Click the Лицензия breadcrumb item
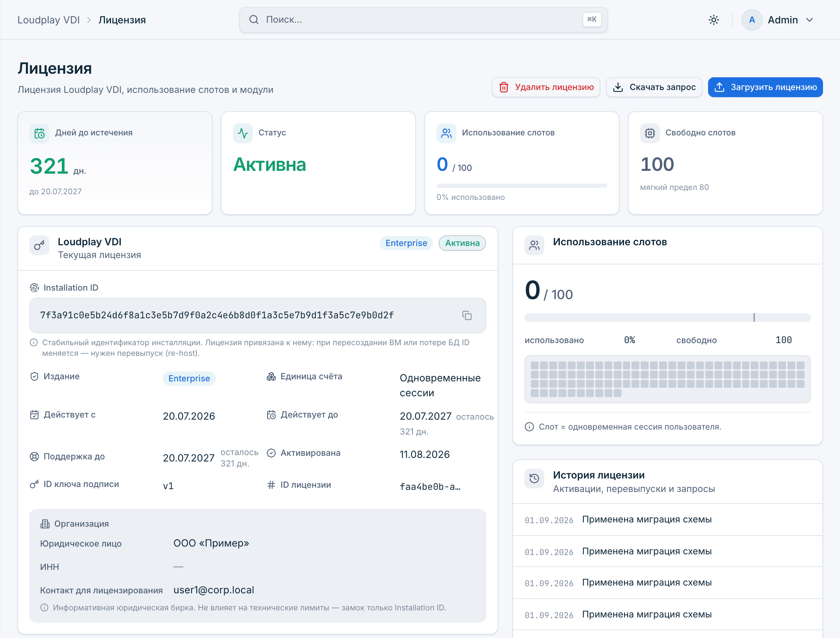 pos(122,20)
